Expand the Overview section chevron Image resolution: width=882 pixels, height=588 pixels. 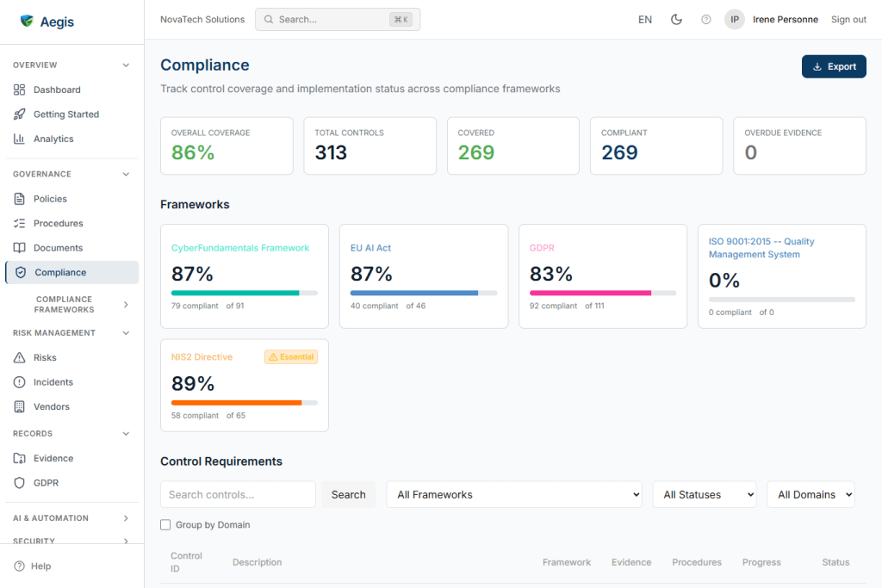pos(126,64)
